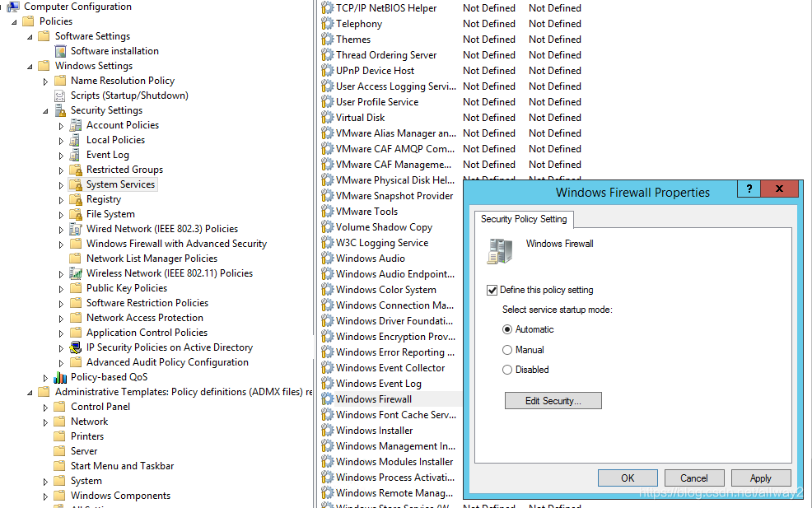Screen dimensions: 812x508
Task: Select the Thread Ordering Server service
Action: click(386, 55)
